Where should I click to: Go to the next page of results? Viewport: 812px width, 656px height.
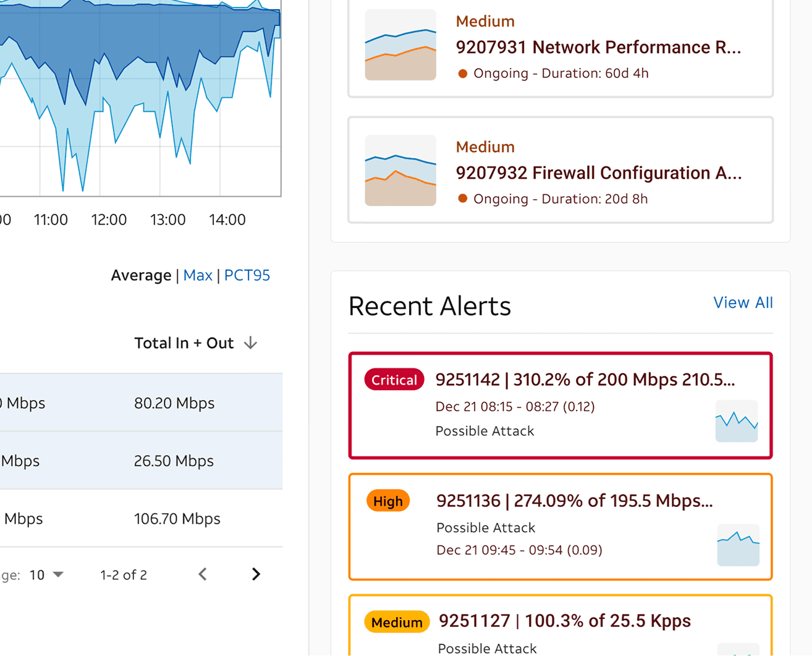[256, 574]
